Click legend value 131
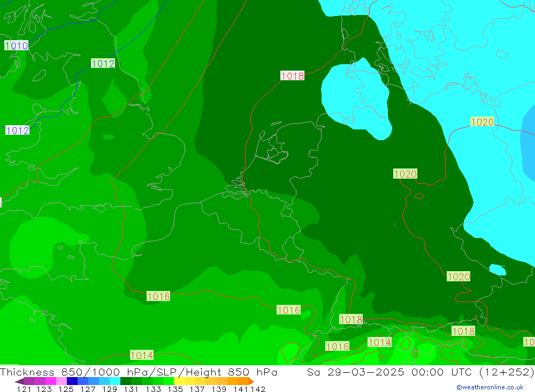Image resolution: width=535 pixels, height=392 pixels. tap(131, 389)
